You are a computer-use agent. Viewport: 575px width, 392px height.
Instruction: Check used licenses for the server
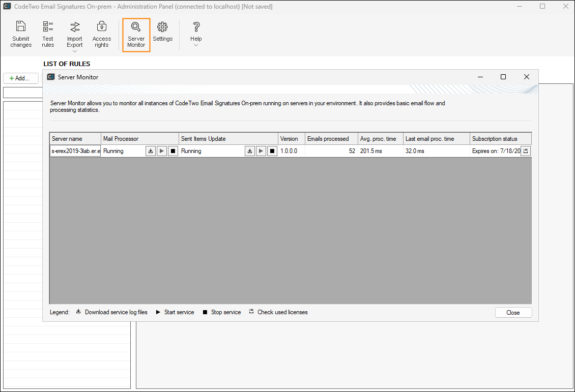coord(526,150)
